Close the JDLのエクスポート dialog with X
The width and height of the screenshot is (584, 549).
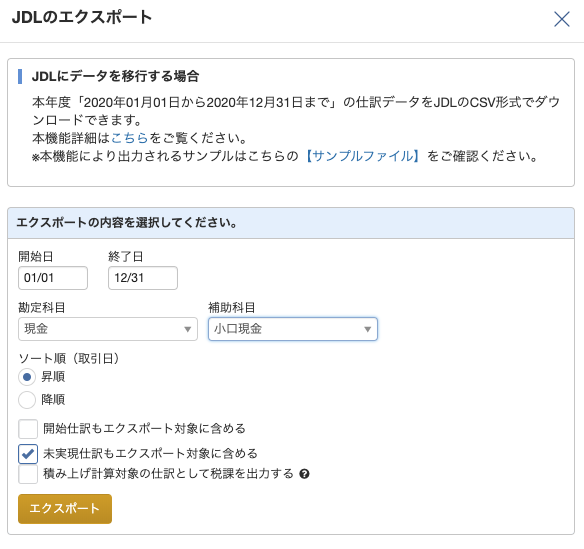(x=561, y=19)
